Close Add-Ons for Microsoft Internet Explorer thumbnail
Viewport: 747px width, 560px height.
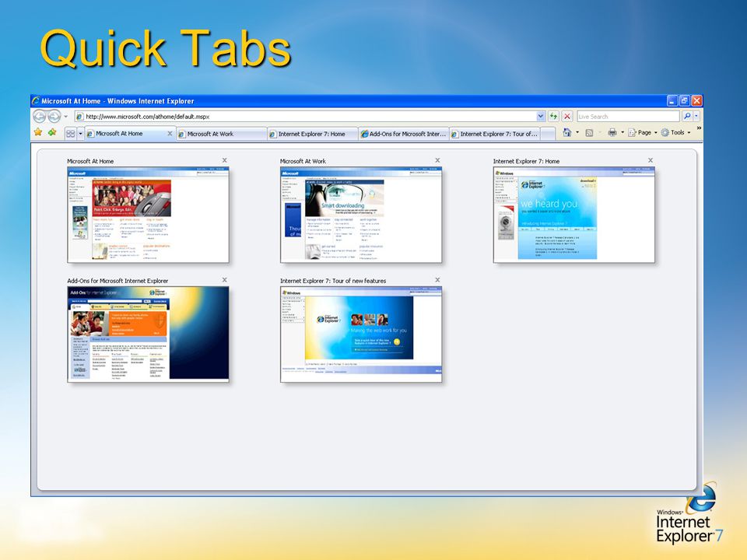click(x=224, y=280)
